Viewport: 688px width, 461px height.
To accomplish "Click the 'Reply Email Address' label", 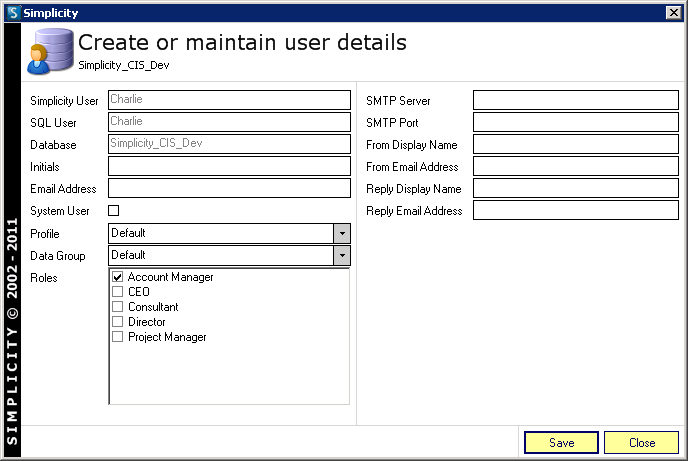I will pos(414,211).
